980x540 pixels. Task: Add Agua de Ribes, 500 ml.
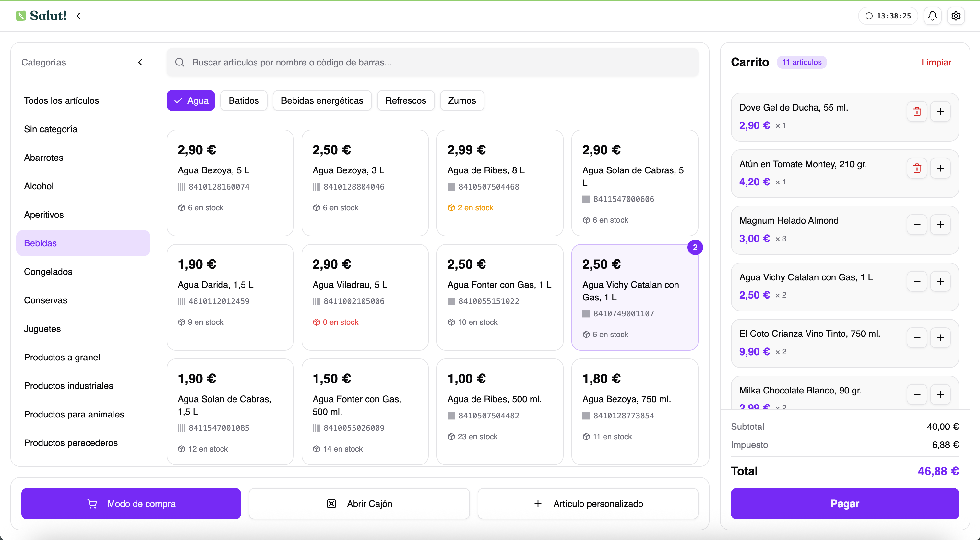500,412
